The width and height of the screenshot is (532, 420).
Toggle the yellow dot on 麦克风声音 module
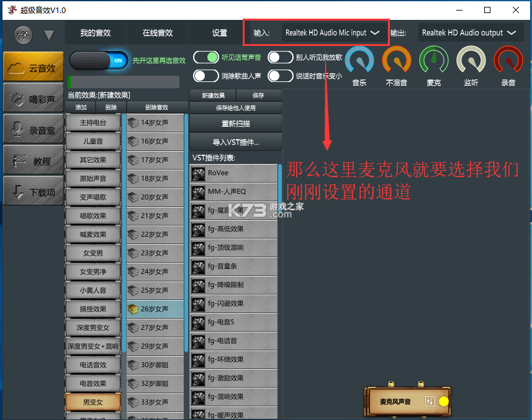click(x=443, y=401)
